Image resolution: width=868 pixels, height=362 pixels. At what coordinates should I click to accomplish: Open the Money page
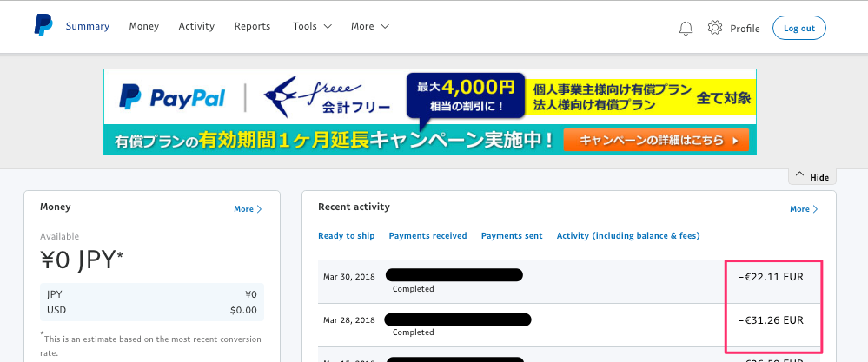(x=144, y=26)
